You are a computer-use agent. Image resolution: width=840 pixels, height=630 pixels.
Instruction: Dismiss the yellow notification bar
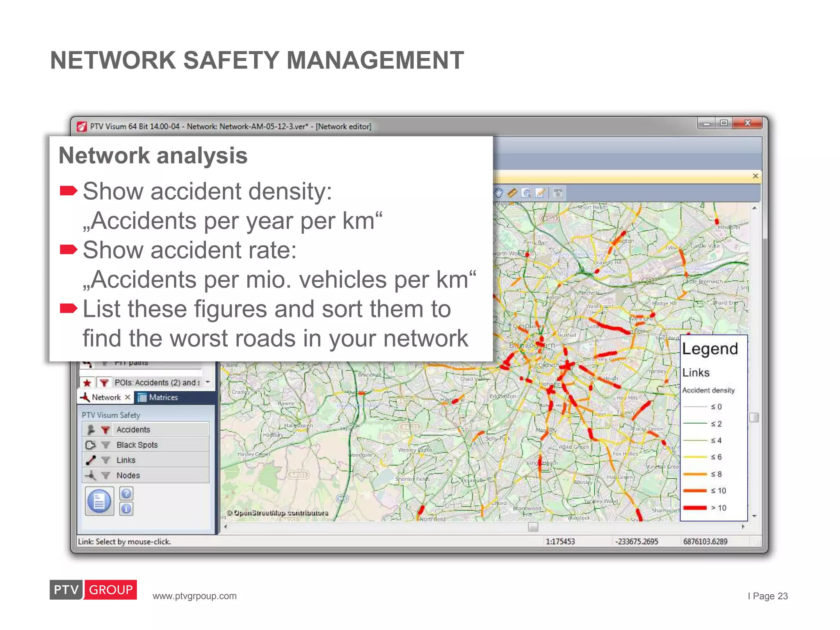(x=755, y=176)
